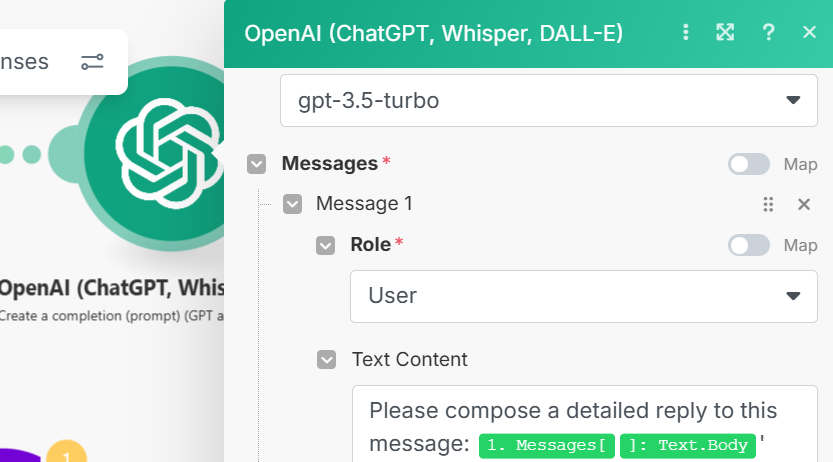Close the OpenAI settings panel
This screenshot has width=833, height=462.
tap(810, 33)
